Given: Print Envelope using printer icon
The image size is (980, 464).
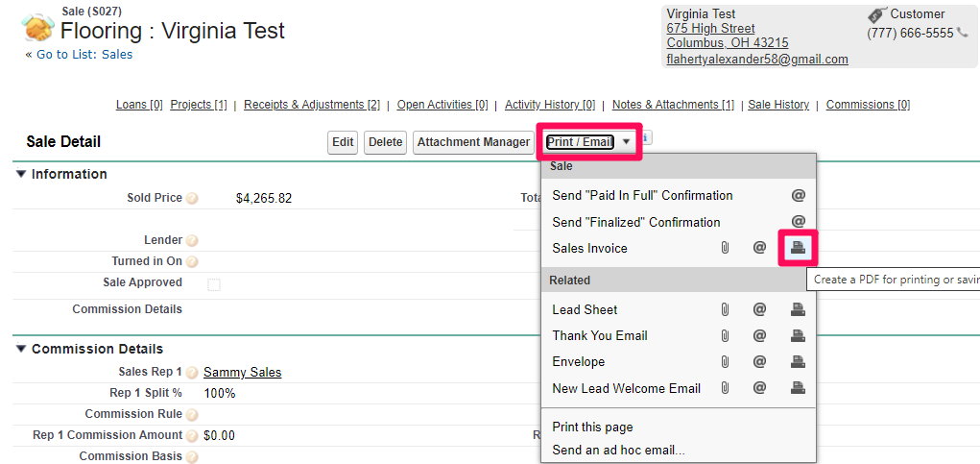Looking at the screenshot, I should pos(799,361).
